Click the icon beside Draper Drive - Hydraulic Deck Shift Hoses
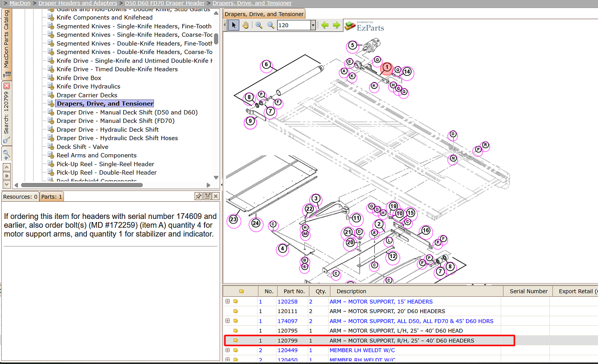The image size is (598, 364). 51,138
